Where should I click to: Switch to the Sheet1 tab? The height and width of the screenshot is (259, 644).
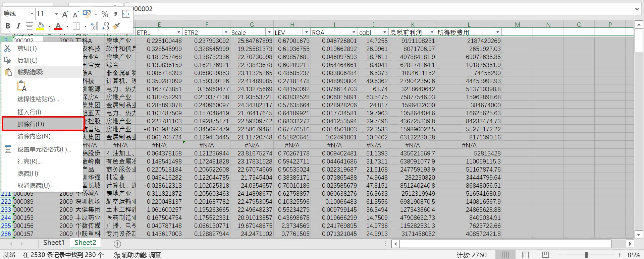54,243
